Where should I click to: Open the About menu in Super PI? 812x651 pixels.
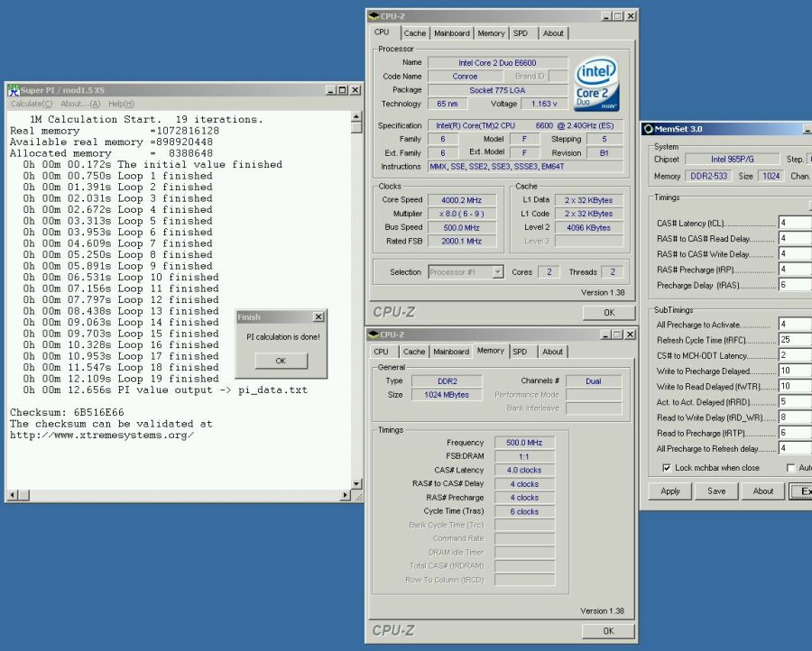(80, 104)
